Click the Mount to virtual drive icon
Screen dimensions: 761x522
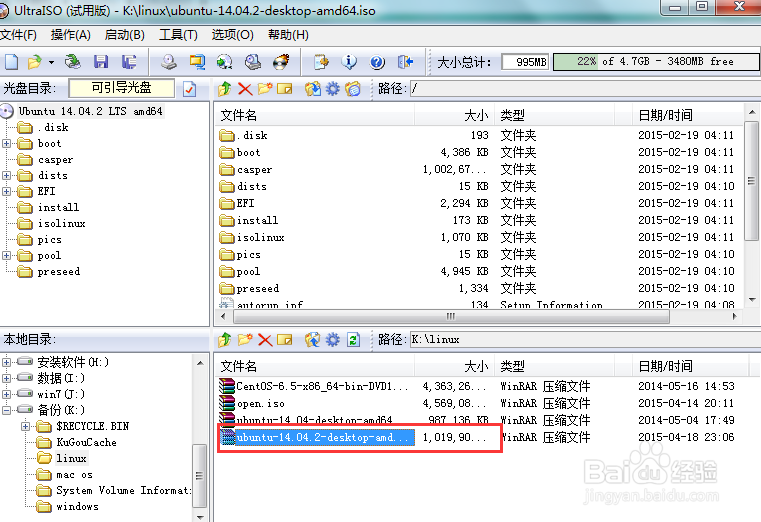[252, 62]
